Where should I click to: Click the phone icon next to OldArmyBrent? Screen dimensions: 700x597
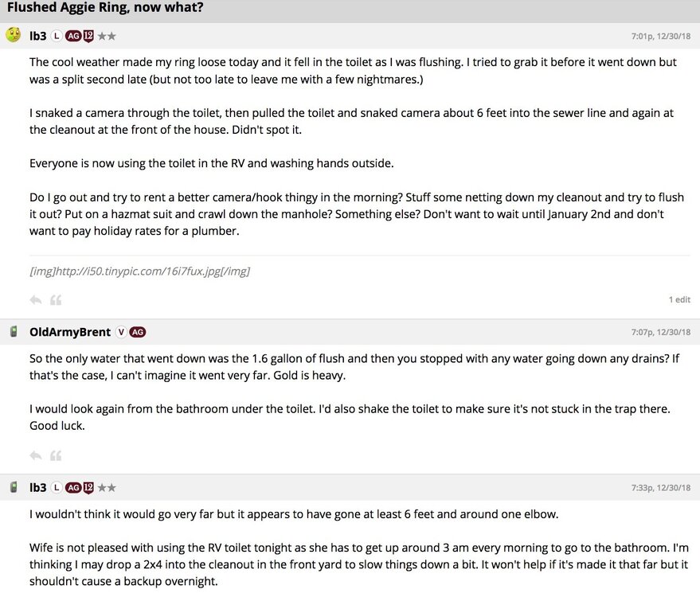coord(14,332)
